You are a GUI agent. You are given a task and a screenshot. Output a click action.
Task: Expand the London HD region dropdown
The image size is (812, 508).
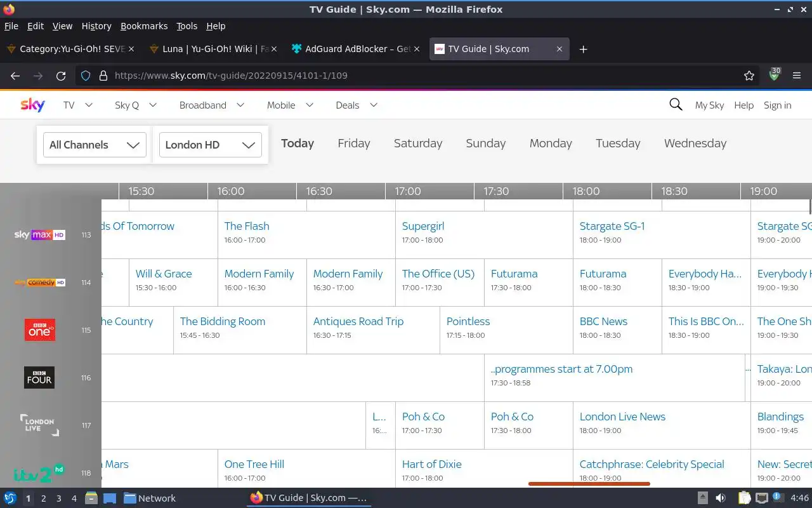[211, 145]
